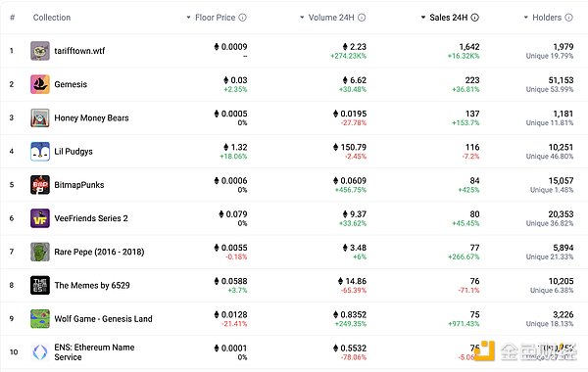Screen dimensions: 588x372
Task: Click the Gemesis sailboat logo icon
Action: coord(40,84)
